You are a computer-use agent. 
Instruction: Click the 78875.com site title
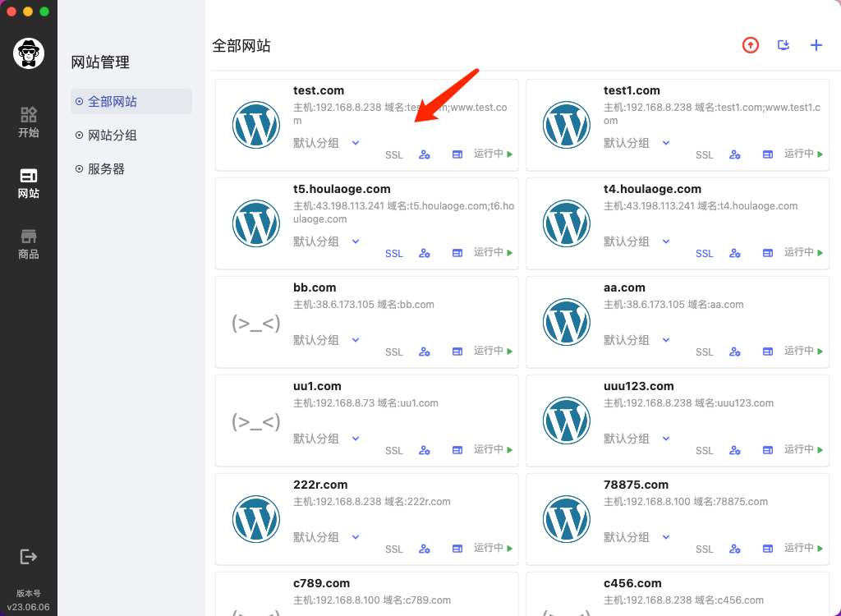pyautogui.click(x=636, y=485)
